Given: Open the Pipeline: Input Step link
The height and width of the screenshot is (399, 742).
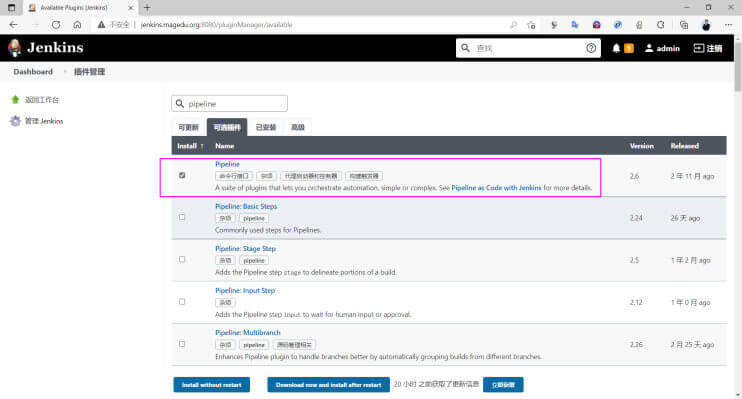Looking at the screenshot, I should pyautogui.click(x=245, y=291).
